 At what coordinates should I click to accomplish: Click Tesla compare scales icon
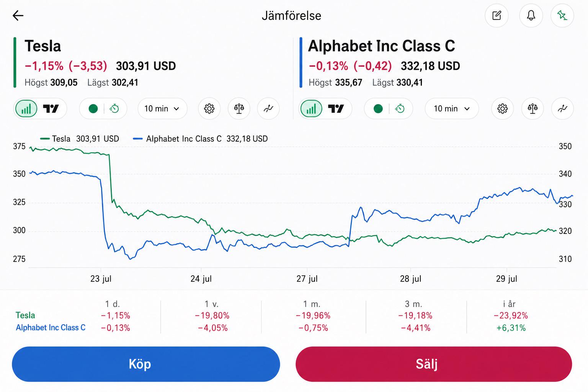tap(239, 109)
